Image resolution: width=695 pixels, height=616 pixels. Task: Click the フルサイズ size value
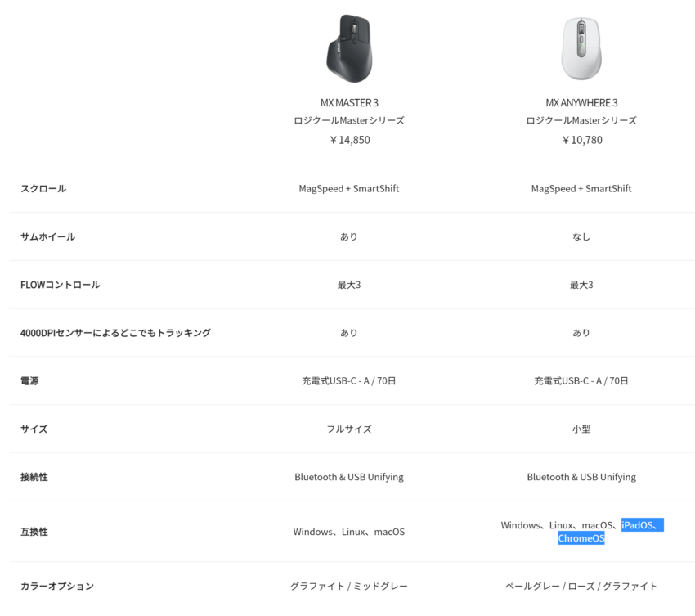[349, 429]
